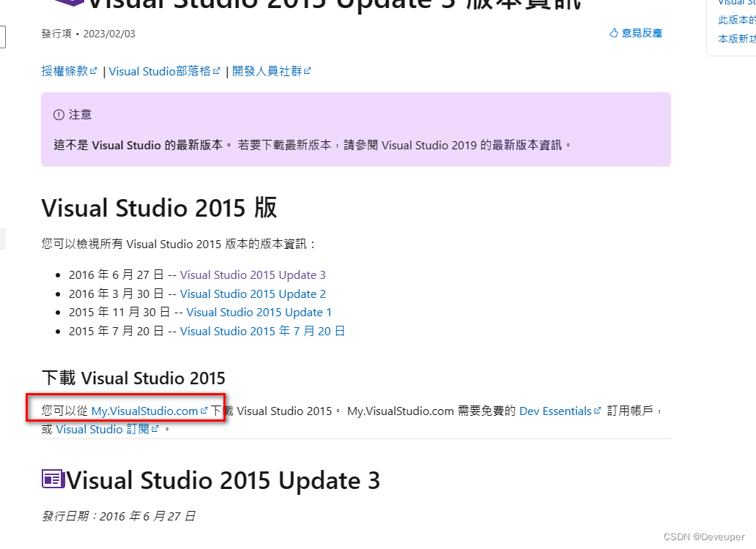
Task: Open Visual Studio 2015 年 7 月 20 日 link
Action: (x=262, y=332)
